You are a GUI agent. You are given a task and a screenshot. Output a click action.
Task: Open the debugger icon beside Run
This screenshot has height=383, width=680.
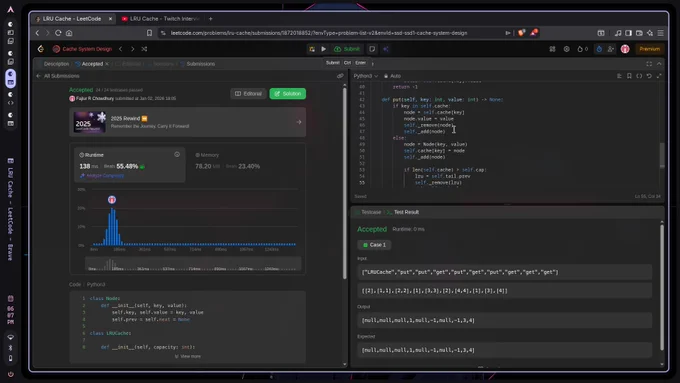(312, 49)
